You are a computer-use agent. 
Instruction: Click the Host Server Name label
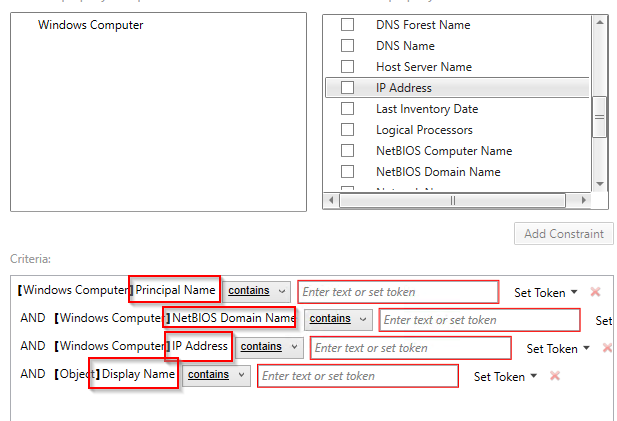[424, 66]
